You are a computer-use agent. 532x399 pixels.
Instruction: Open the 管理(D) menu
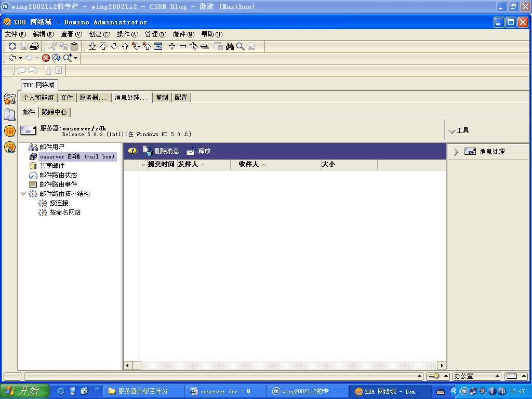[156, 34]
